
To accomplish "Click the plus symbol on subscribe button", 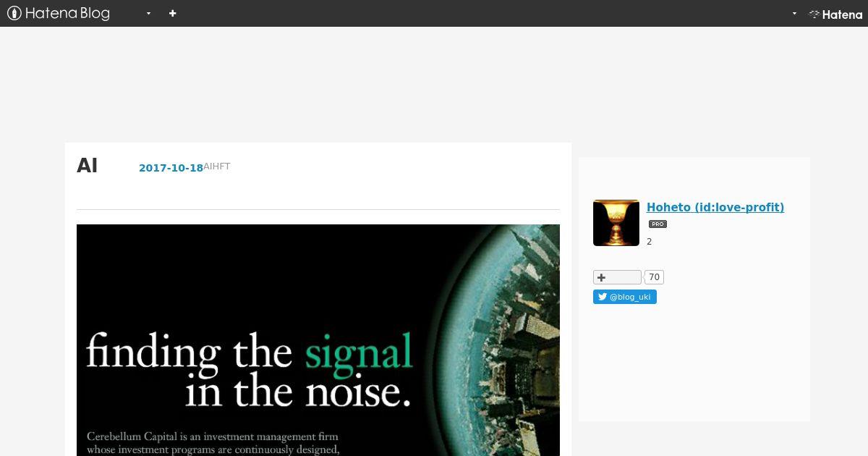I will [601, 277].
